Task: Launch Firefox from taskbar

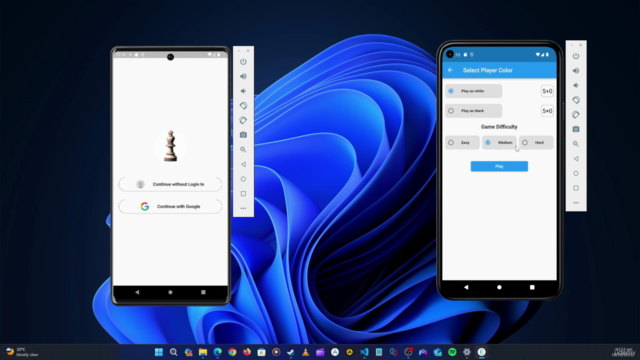Action: pos(247,352)
